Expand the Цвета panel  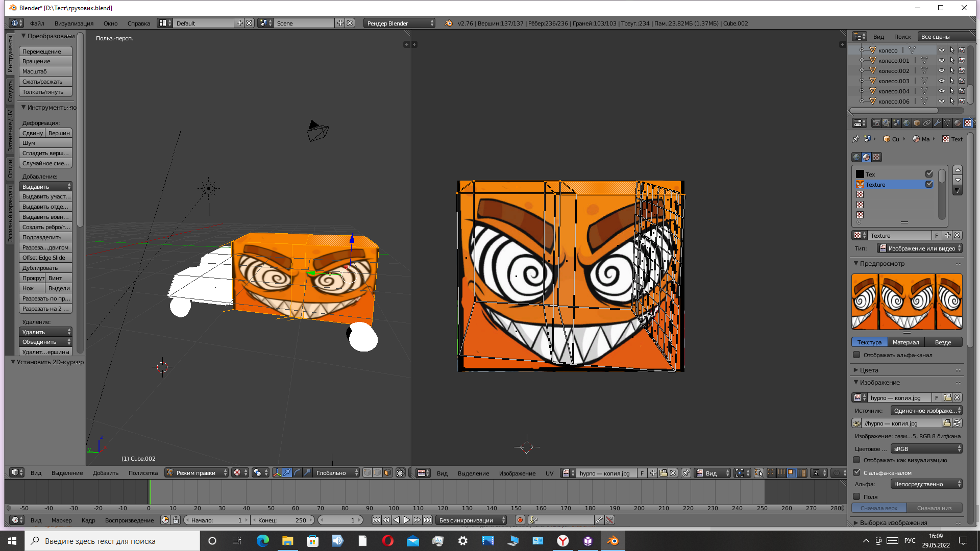click(x=868, y=370)
